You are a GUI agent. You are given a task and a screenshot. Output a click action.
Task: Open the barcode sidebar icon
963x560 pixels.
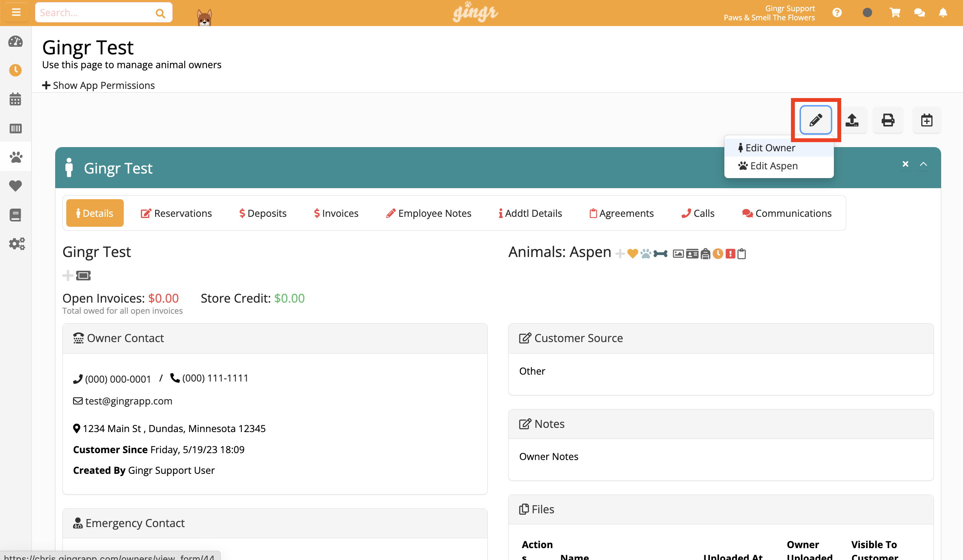15,128
